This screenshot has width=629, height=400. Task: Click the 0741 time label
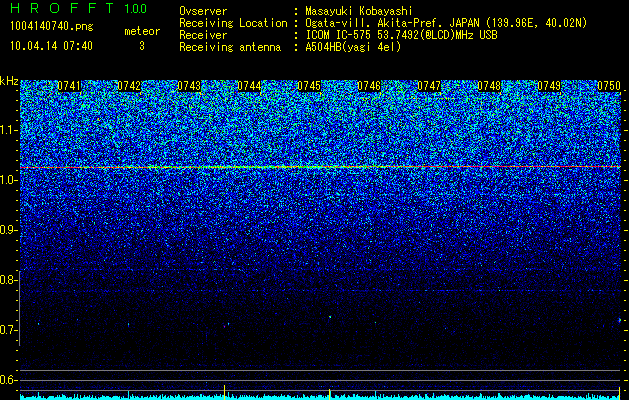click(x=69, y=86)
